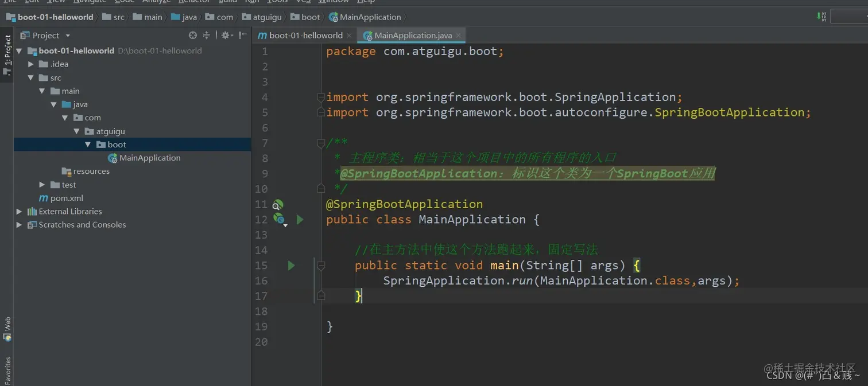
Task: Click the External Libraries icon in tree
Action: pyautogui.click(x=32, y=212)
